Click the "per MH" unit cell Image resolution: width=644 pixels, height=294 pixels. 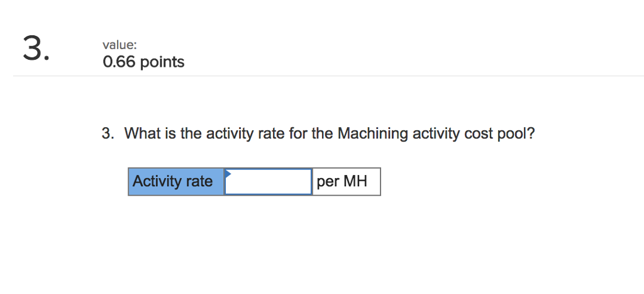347,182
